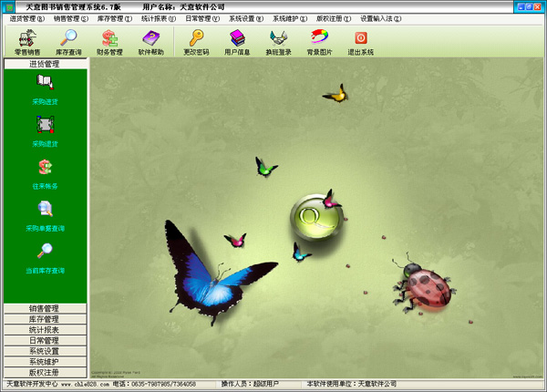Expand the 销售管理 sidebar section
547x392 pixels.
click(x=45, y=308)
